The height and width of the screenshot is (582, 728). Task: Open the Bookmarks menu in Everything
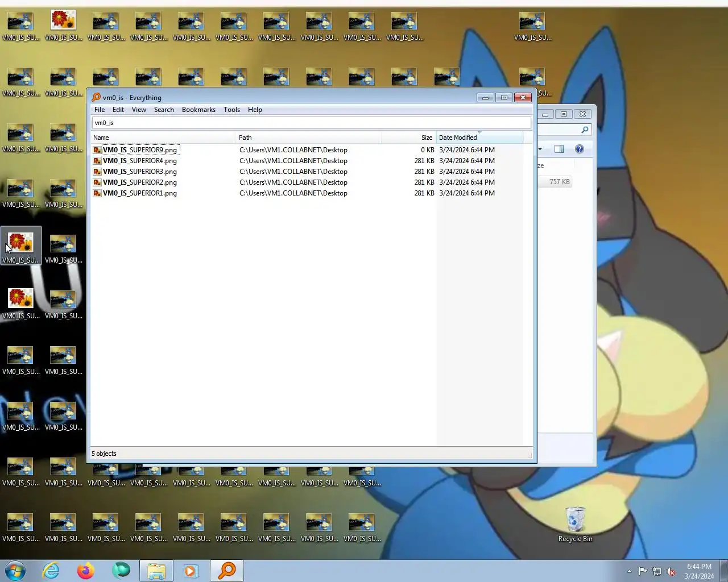(198, 110)
